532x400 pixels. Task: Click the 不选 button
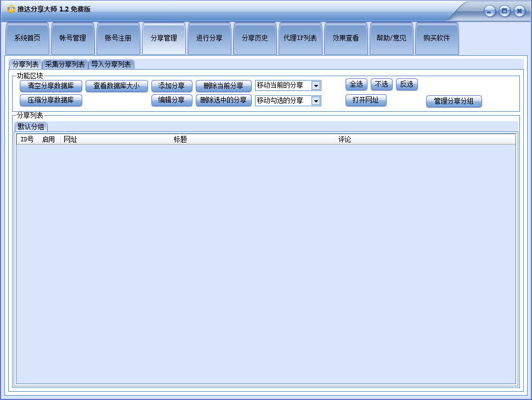[x=382, y=84]
